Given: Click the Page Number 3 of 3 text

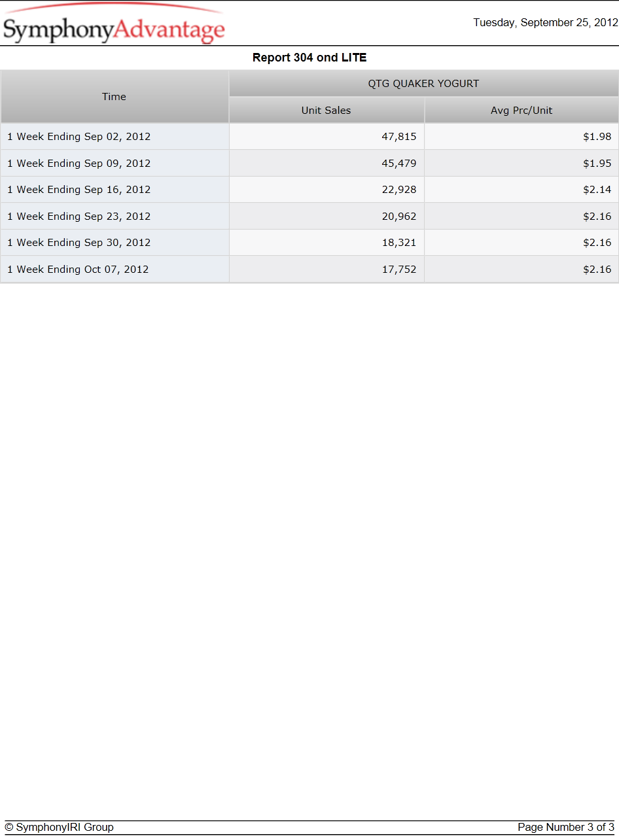Looking at the screenshot, I should click(x=566, y=828).
